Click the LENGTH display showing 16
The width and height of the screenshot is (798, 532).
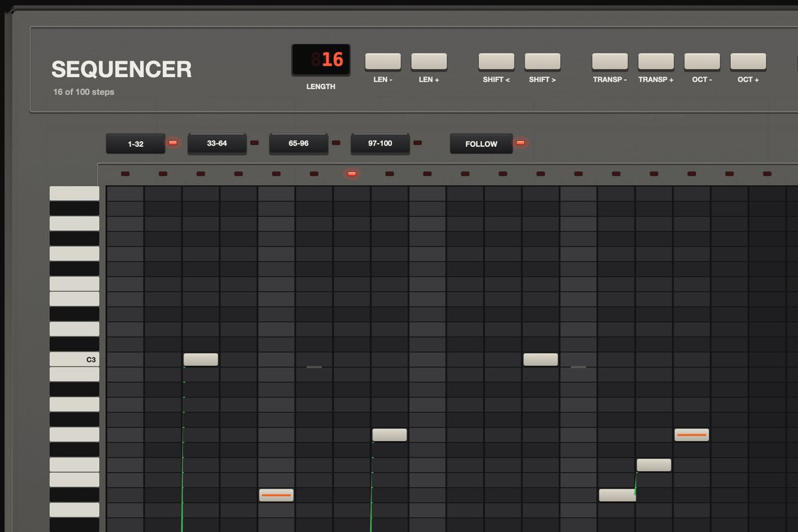click(321, 60)
